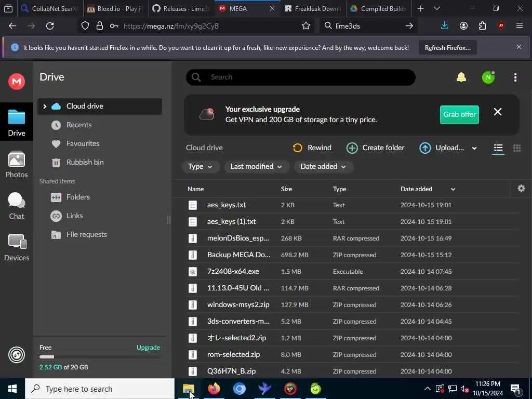Switch to list view

(498, 148)
